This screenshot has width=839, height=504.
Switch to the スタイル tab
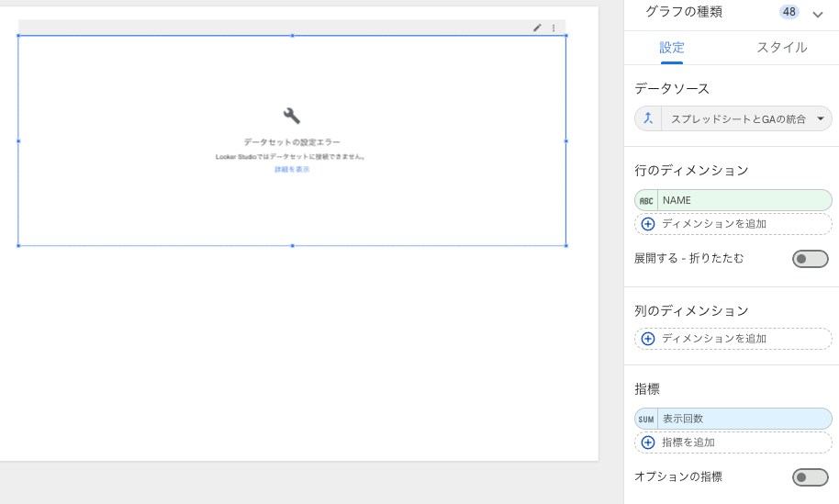[781, 48]
